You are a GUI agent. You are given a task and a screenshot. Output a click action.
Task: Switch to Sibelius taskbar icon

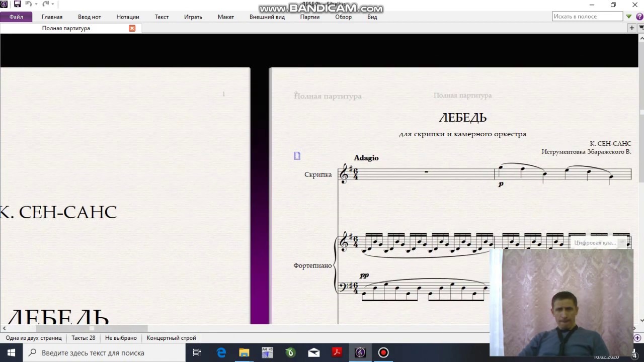pos(360,352)
